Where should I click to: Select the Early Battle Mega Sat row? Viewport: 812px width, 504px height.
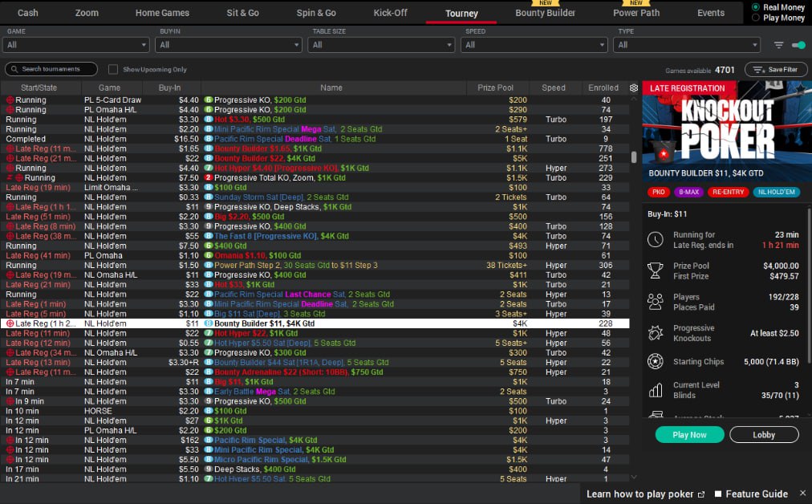[315, 392]
